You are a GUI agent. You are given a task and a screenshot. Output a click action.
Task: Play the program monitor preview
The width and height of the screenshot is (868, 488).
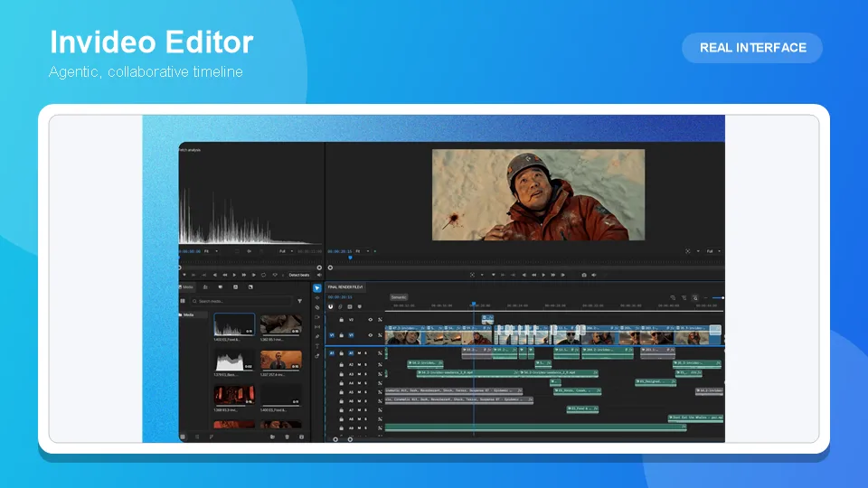coord(543,275)
